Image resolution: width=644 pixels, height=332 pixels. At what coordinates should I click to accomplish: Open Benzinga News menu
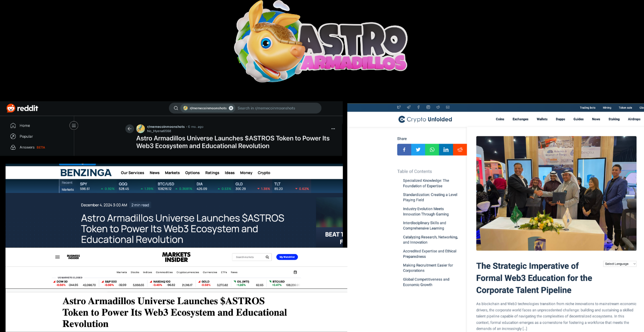coord(154,173)
